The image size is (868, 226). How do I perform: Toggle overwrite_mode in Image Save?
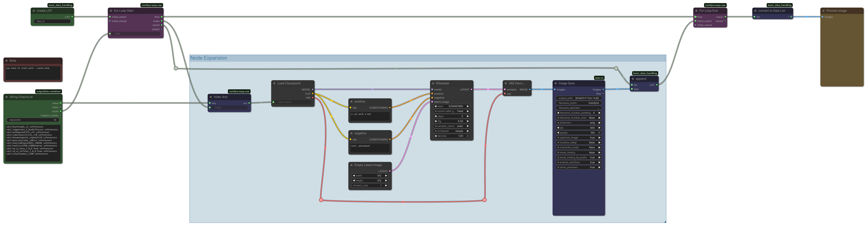[578, 148]
